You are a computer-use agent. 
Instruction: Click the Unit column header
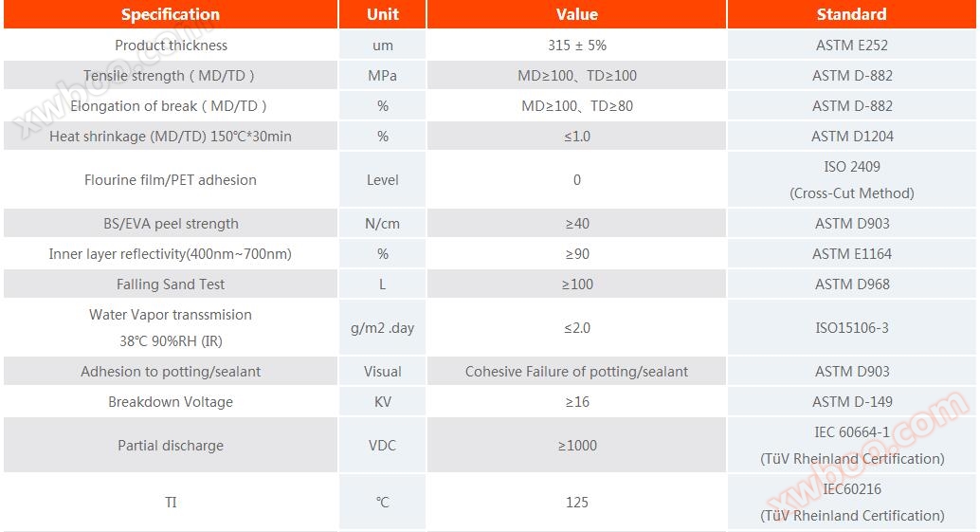click(382, 14)
